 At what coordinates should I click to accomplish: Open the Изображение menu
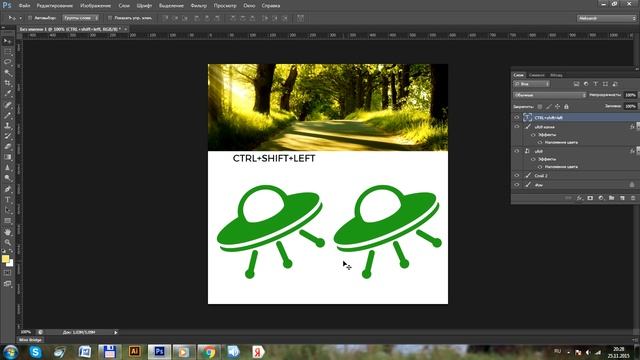coord(96,6)
